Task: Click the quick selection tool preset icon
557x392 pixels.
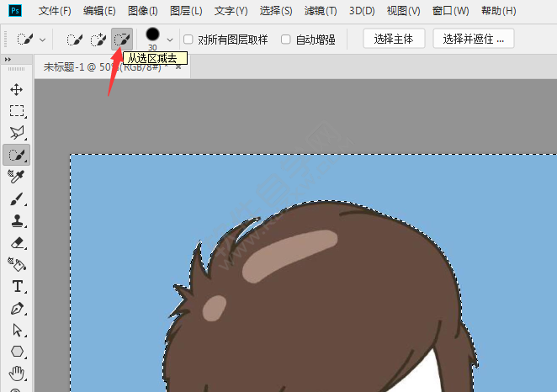Action: pyautogui.click(x=25, y=39)
